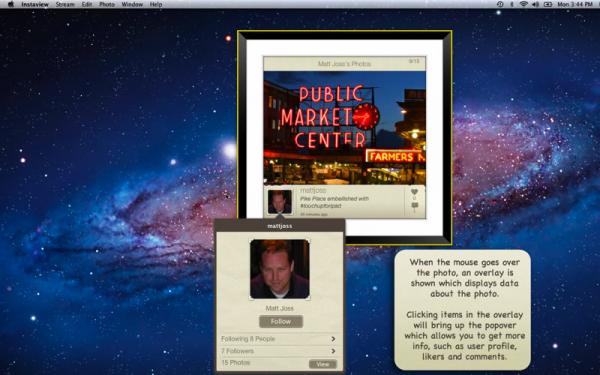The width and height of the screenshot is (600, 375).
Task: Click the small mattjoss avatar in overlay
Action: point(279,202)
